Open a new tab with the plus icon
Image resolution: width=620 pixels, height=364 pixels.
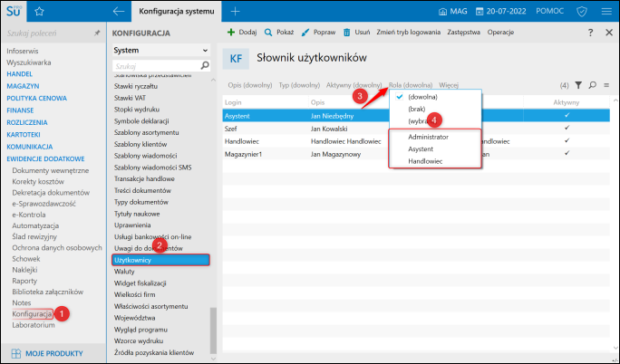coord(236,12)
